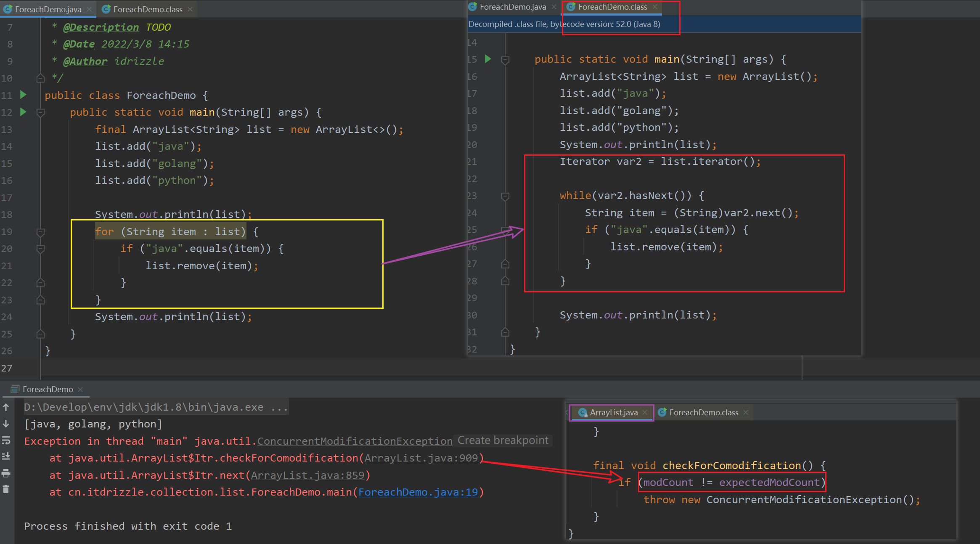
Task: Collapse decompiled main fold marker at line 15
Action: (x=505, y=60)
